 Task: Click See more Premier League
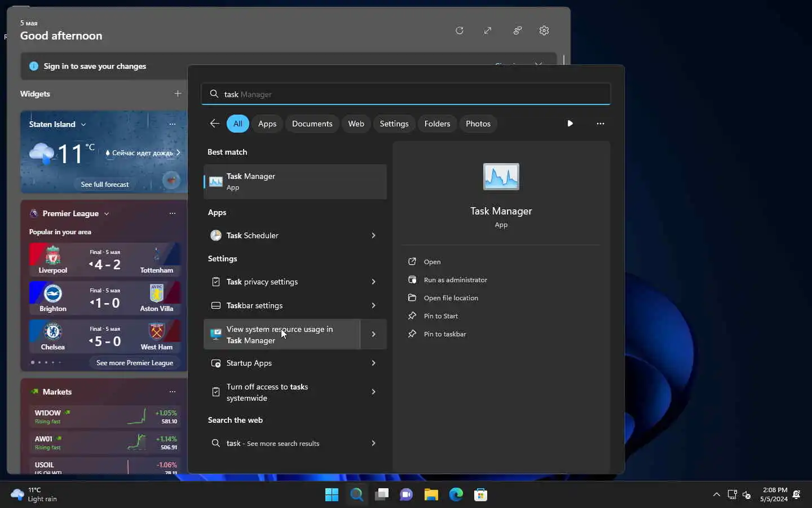pos(135,362)
